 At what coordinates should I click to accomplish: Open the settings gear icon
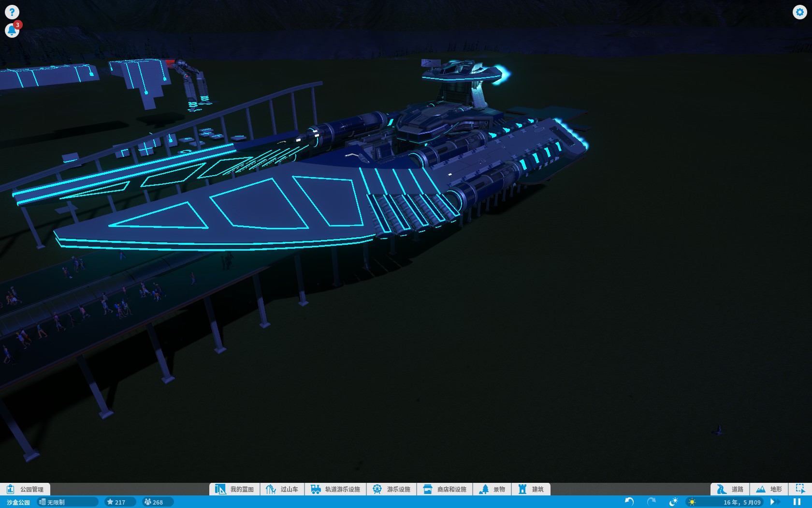click(x=800, y=12)
